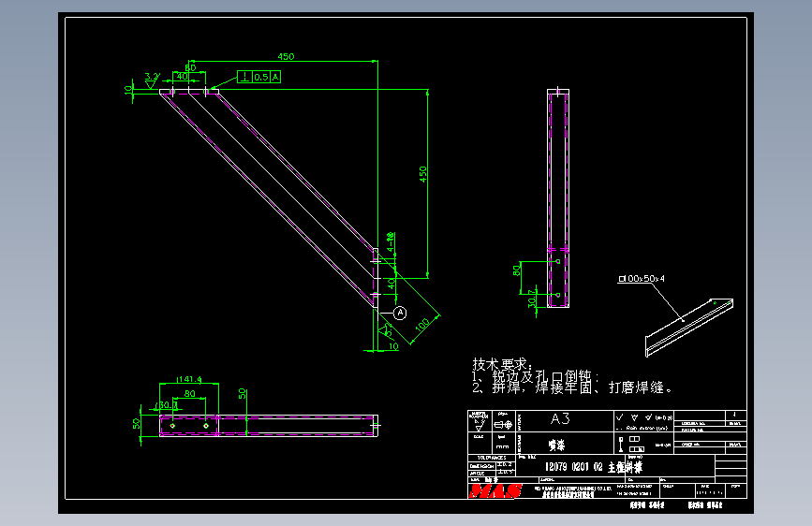Select the 4-Φ8 hole callout text
This screenshot has width=812, height=526.
pos(391,241)
